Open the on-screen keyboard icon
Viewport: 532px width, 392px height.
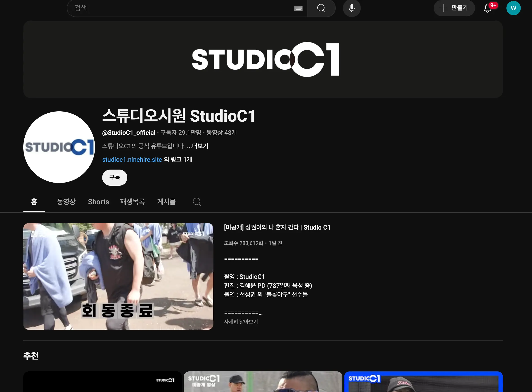pyautogui.click(x=298, y=8)
